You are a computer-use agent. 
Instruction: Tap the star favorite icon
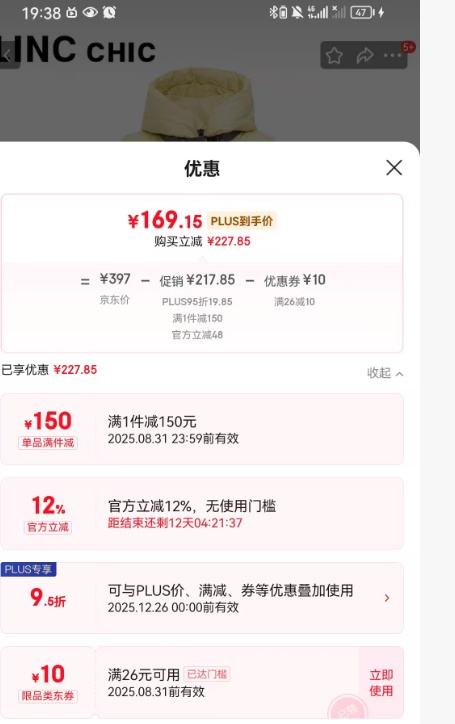334,56
